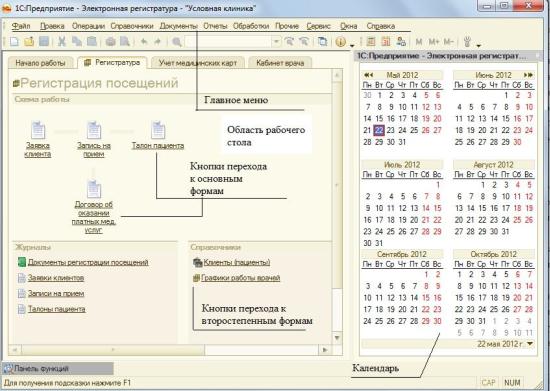Screen dimensions: 550x391
Task: Open the Сервис menu
Action: 318,26
